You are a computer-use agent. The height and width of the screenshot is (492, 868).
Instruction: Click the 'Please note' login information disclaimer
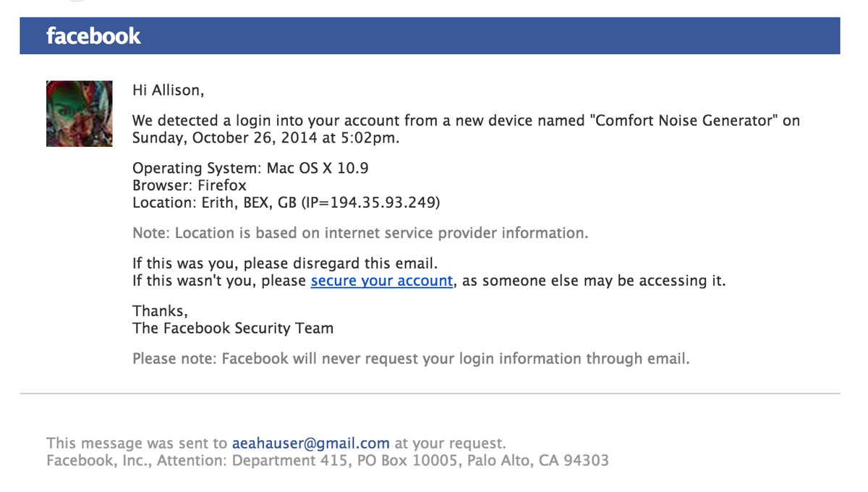[x=411, y=359]
